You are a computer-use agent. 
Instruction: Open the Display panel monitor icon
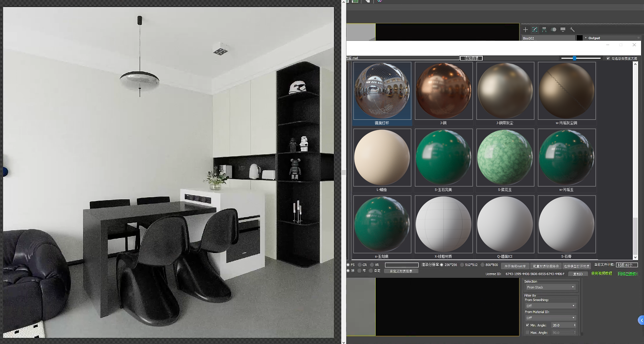(563, 30)
